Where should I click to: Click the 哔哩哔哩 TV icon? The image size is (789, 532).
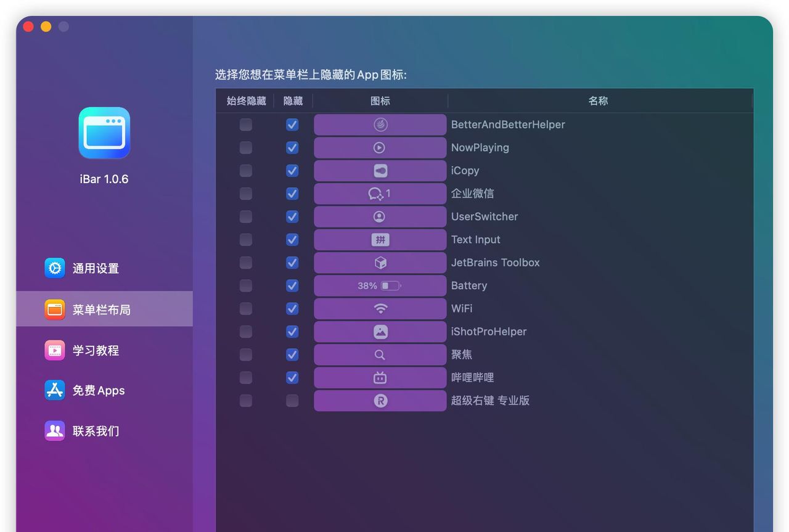380,378
